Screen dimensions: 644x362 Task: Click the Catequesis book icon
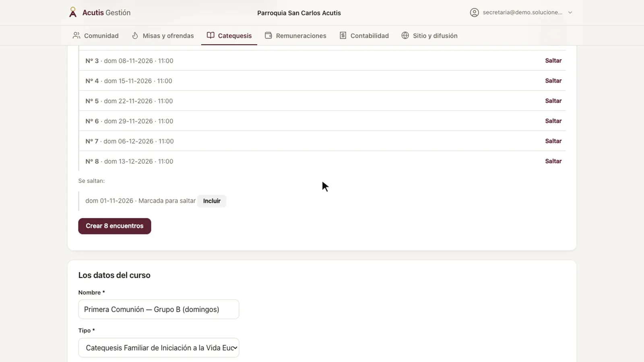coord(211,35)
